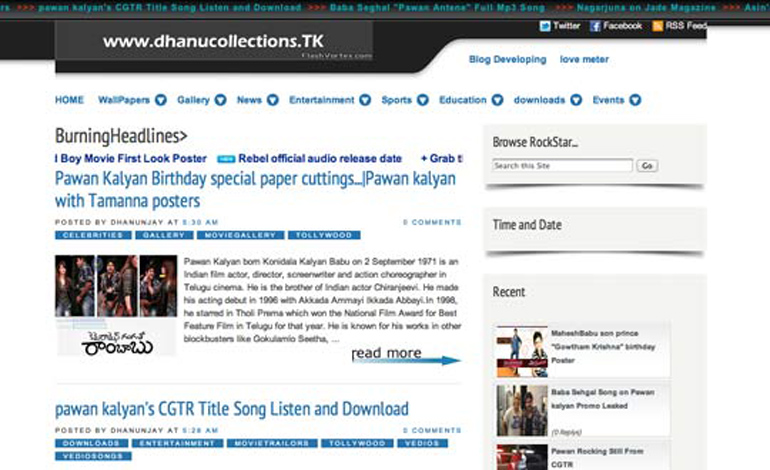Viewport: 770px width, 470px height.
Task: Select the ENTERTAINMENT tag label
Action: tap(177, 443)
